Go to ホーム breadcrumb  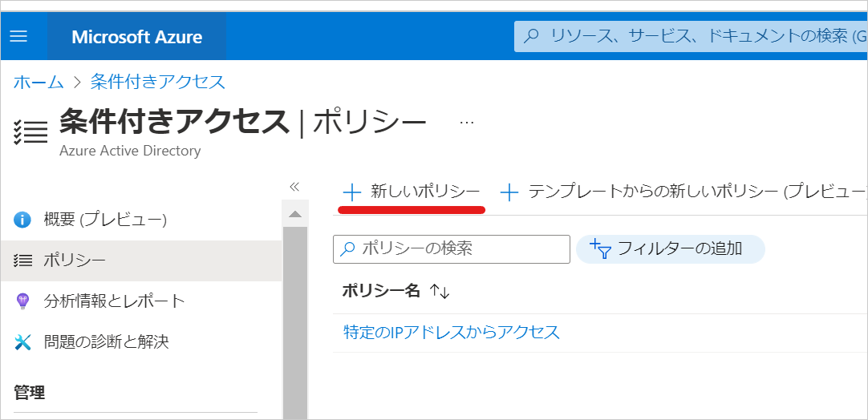click(39, 82)
